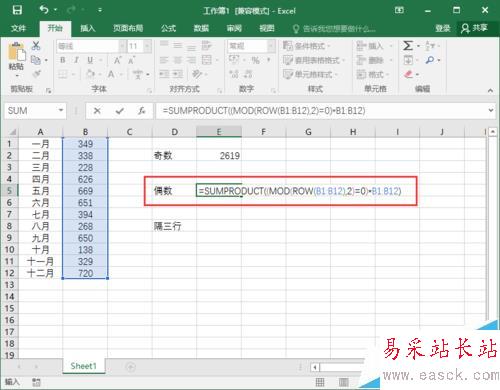The image size is (500, 390).
Task: Click the Select All corner triangle
Action: click(x=12, y=132)
